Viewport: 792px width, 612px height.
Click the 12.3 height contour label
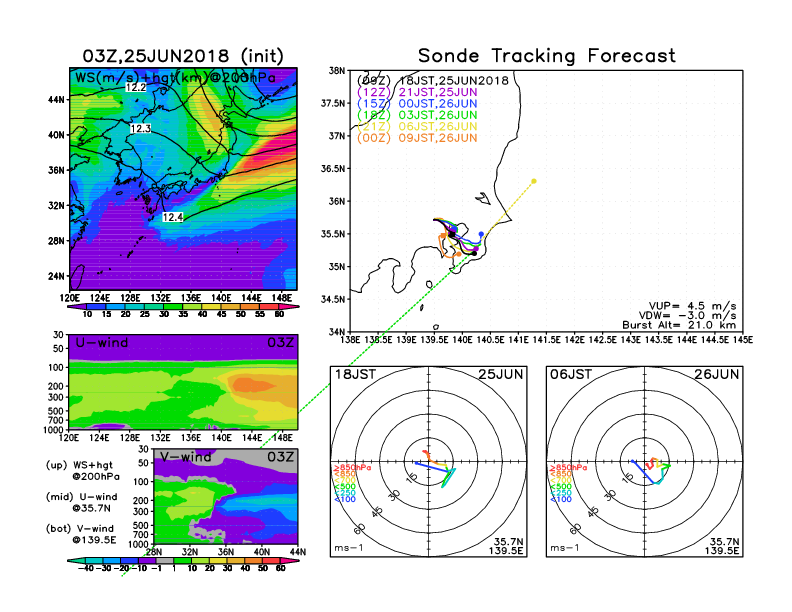(140, 128)
